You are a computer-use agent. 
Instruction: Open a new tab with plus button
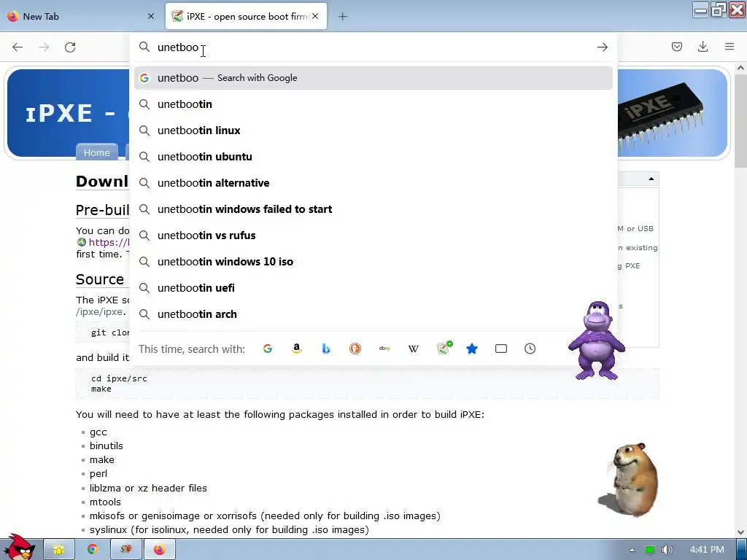click(343, 17)
